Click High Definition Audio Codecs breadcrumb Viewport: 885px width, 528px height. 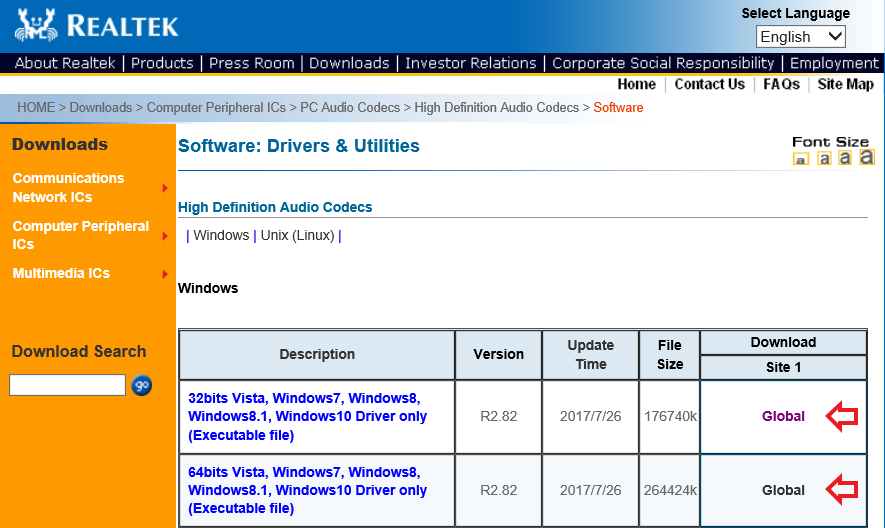click(x=497, y=107)
